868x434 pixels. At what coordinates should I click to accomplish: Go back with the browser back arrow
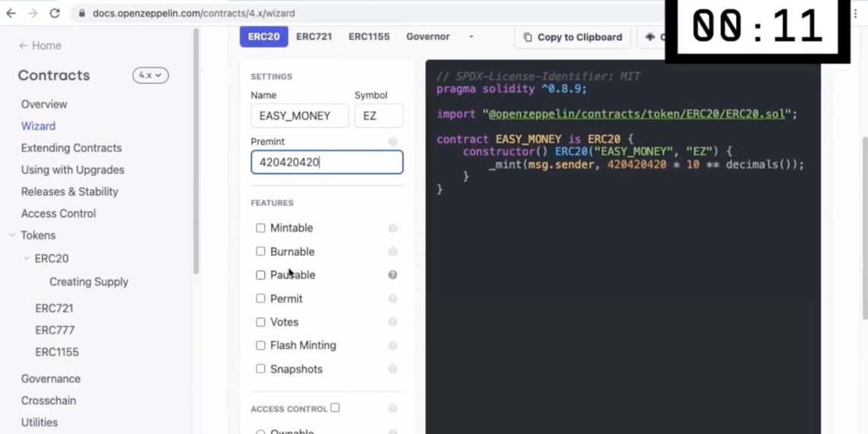pyautogui.click(x=11, y=13)
